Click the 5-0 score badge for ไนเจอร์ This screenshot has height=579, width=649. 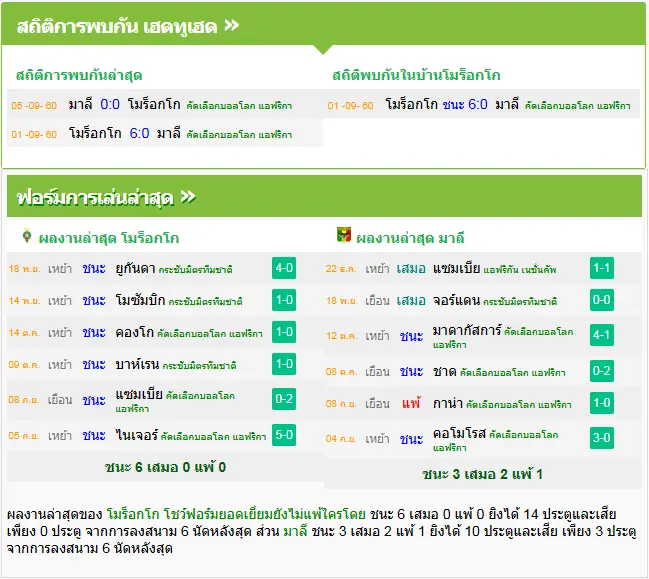coord(284,435)
